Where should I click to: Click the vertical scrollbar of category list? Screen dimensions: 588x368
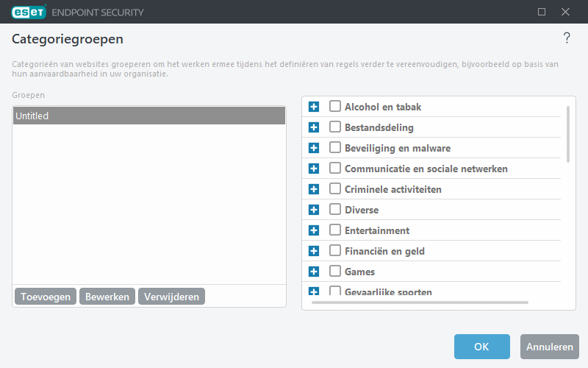[568, 135]
